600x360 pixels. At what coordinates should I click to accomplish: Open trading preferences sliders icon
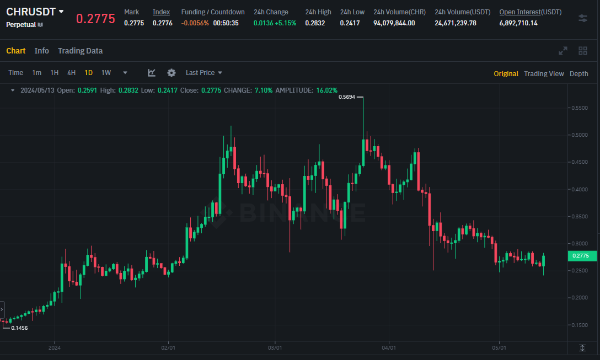582,18
